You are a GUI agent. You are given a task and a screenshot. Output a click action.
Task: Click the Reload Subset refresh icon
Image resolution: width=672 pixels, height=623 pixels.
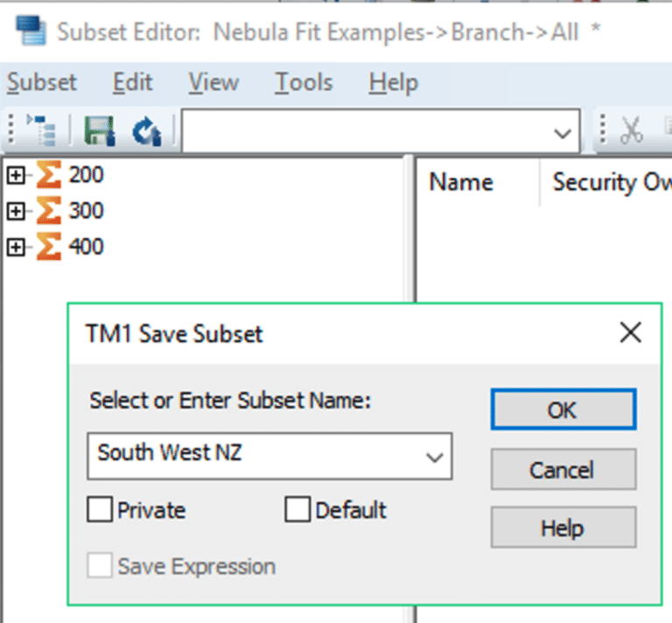(147, 131)
